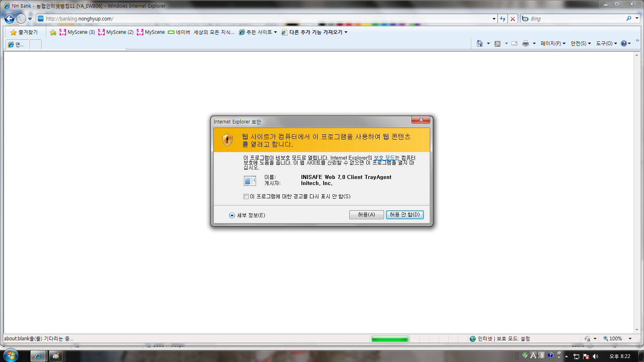Click the RSS feeds icon
Screen dimensions: 644x362
point(497,43)
